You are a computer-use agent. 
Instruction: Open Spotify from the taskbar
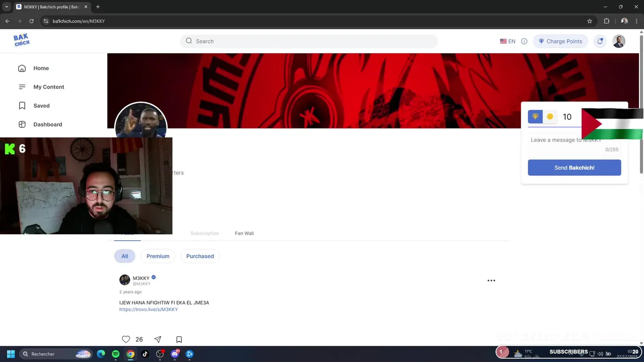coord(116,354)
